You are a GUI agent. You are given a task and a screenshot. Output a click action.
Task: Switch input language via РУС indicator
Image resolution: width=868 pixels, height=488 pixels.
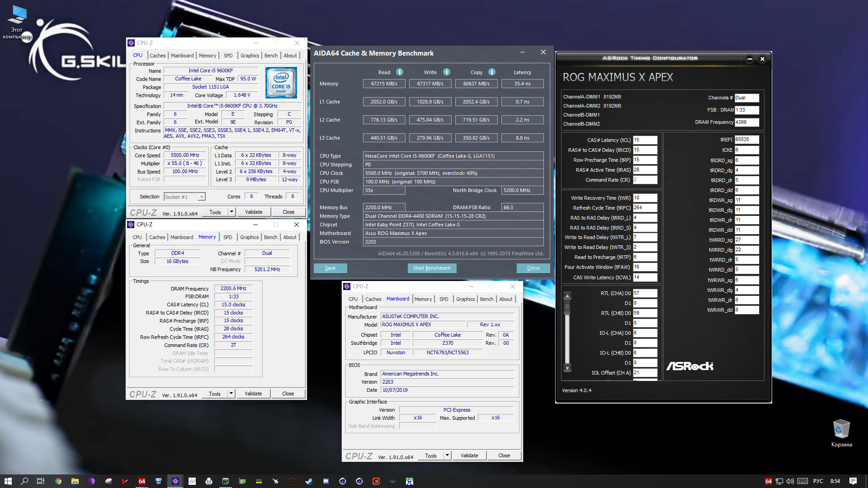(x=818, y=481)
